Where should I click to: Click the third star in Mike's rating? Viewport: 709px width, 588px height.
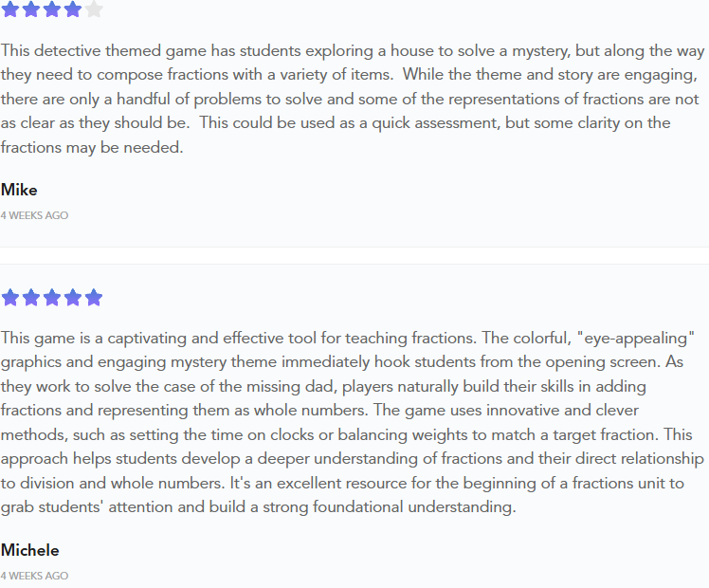pos(52,9)
